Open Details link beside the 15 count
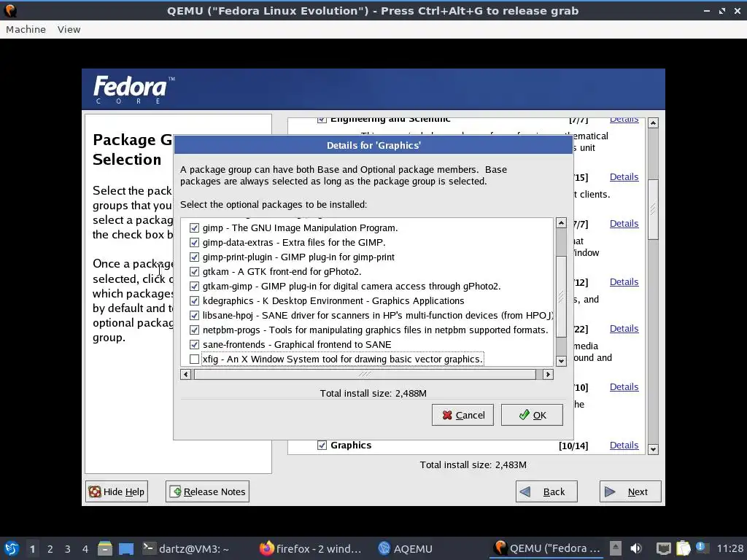The width and height of the screenshot is (747, 560). pos(624,176)
